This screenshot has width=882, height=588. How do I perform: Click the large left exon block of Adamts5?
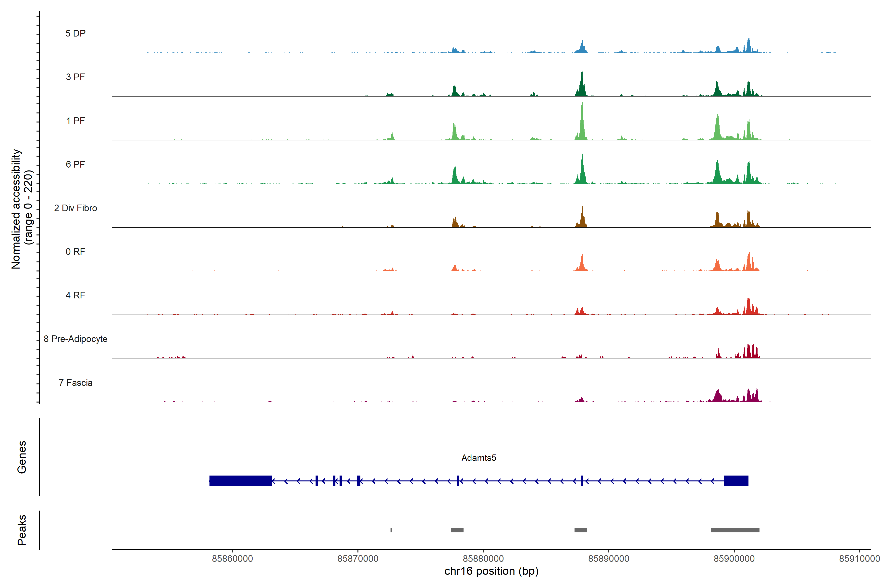pos(240,481)
